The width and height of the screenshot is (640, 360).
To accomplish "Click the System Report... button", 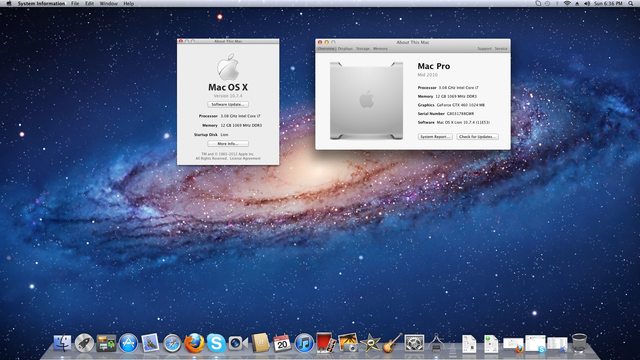I will (435, 137).
